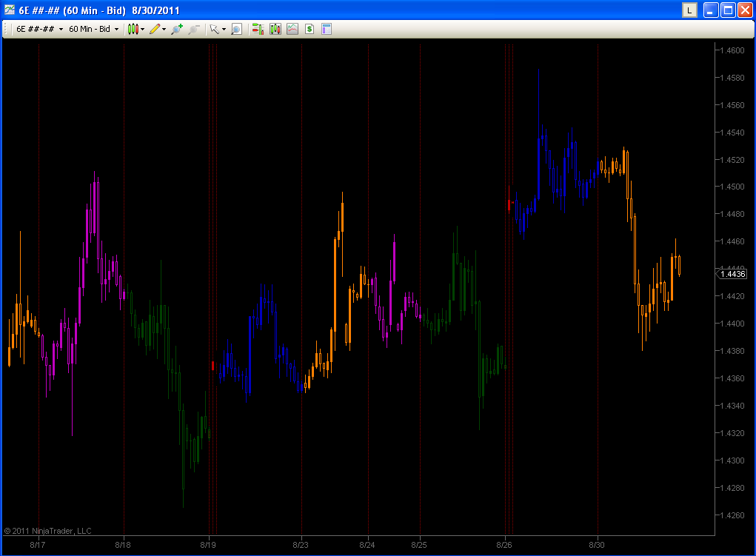The image size is (756, 556).
Task: Click the 1.4500 price label on axis
Action: [732, 187]
